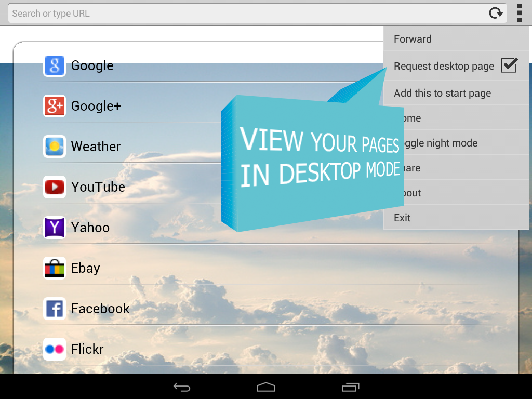
Task: Select Add this to start page
Action: tap(456, 93)
